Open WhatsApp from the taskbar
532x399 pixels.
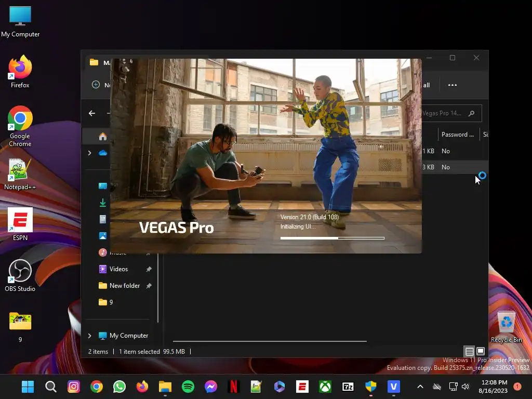(119, 387)
